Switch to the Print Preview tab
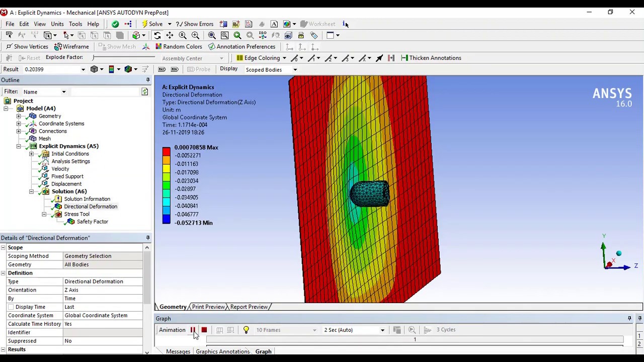The width and height of the screenshot is (644, 362). (208, 307)
